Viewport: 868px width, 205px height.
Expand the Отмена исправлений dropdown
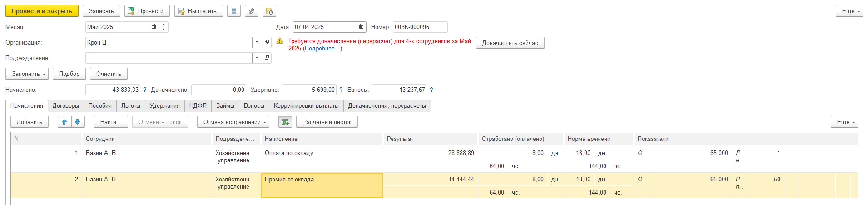pyautogui.click(x=233, y=122)
